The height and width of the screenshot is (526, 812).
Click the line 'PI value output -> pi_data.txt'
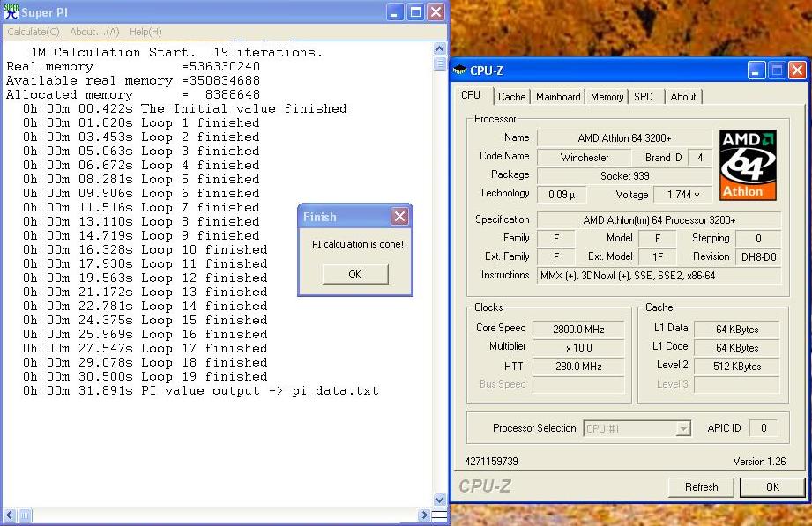coord(200,391)
